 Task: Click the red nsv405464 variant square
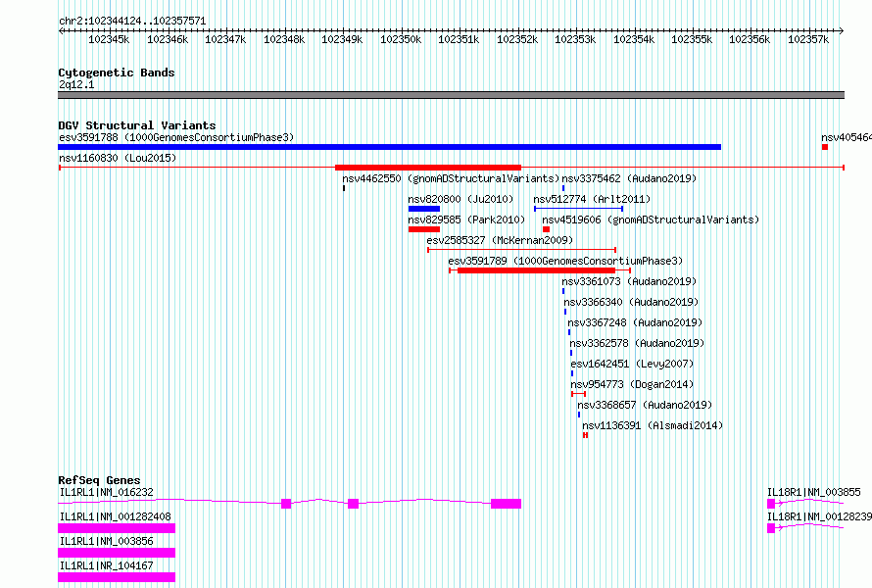[x=825, y=147]
